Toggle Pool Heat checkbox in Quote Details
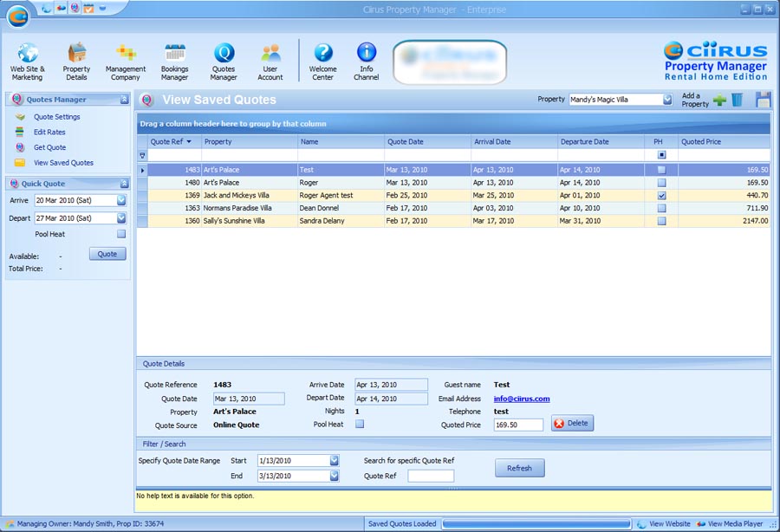The image size is (780, 532). click(360, 424)
